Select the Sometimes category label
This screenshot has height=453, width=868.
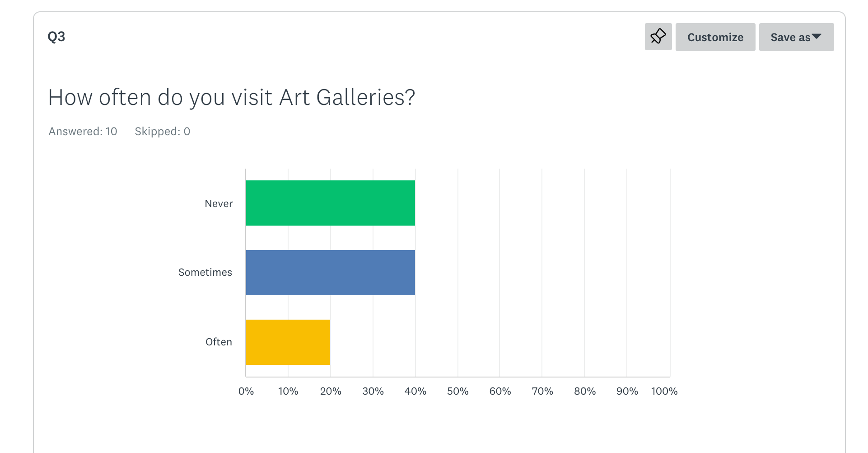(205, 272)
